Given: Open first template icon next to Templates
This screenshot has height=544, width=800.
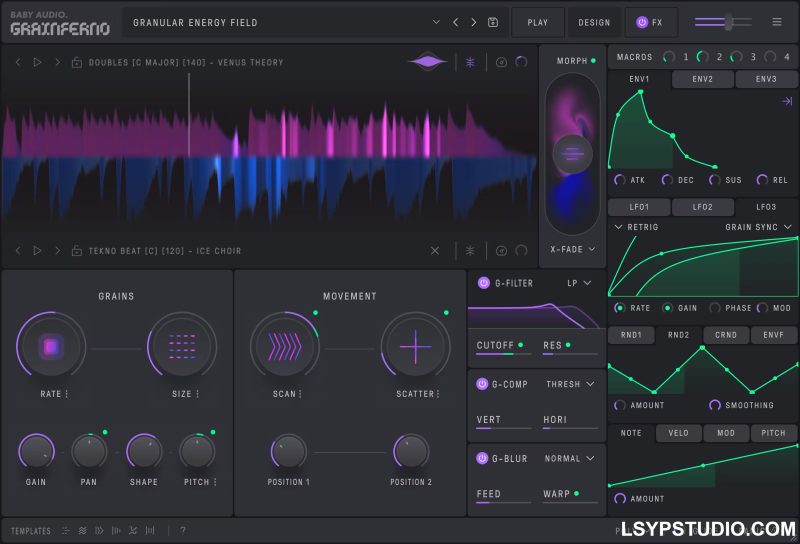Looking at the screenshot, I should click(x=65, y=531).
